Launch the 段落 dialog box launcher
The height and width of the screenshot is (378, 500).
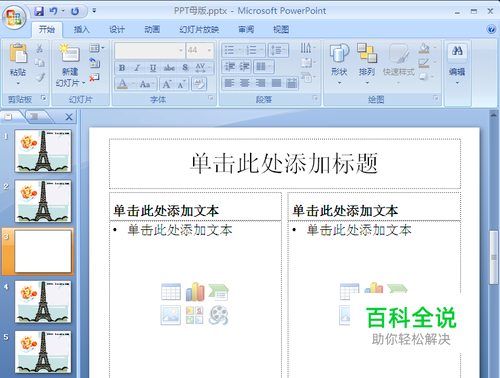(x=315, y=98)
